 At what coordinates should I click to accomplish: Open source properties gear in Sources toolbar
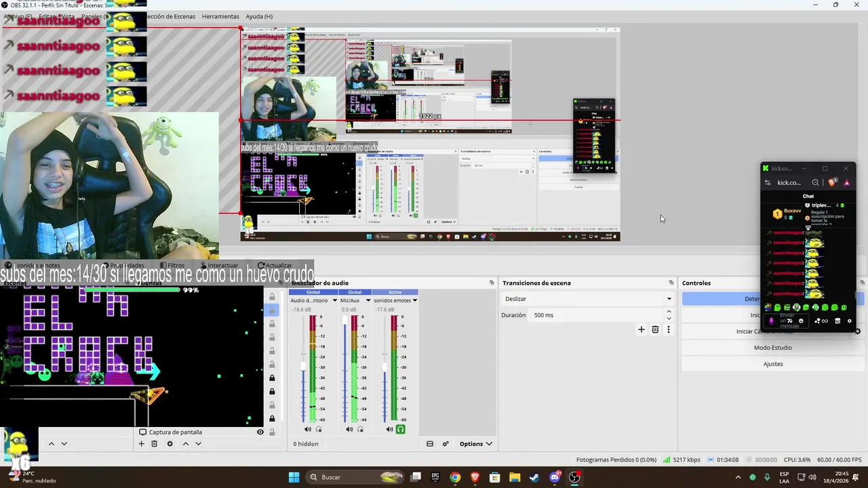pyautogui.click(x=170, y=444)
